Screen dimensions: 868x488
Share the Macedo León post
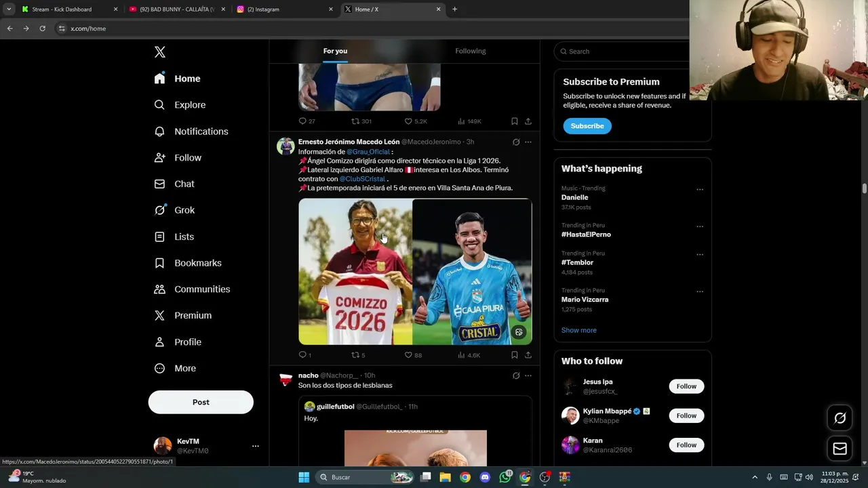click(528, 355)
